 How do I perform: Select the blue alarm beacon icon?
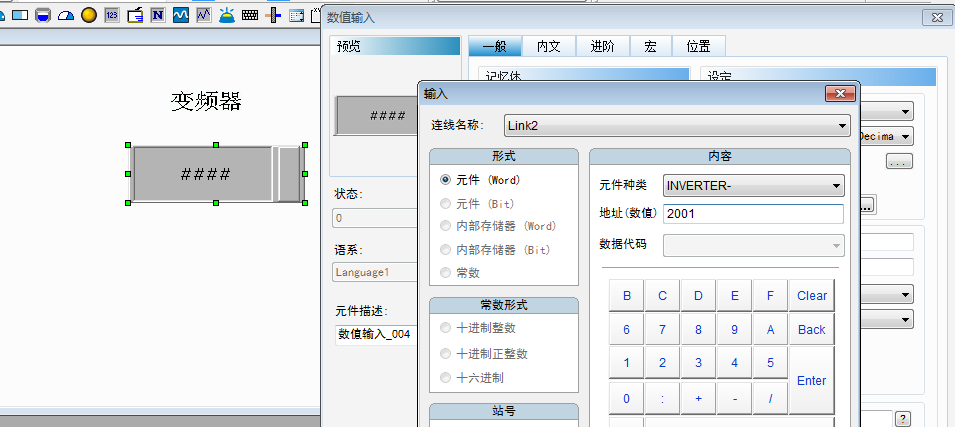point(227,15)
